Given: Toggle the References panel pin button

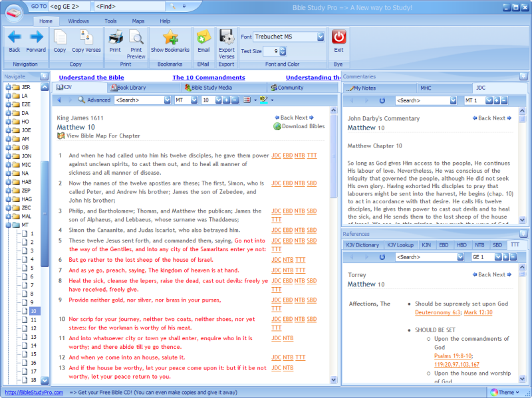Looking at the screenshot, I should coord(523,234).
